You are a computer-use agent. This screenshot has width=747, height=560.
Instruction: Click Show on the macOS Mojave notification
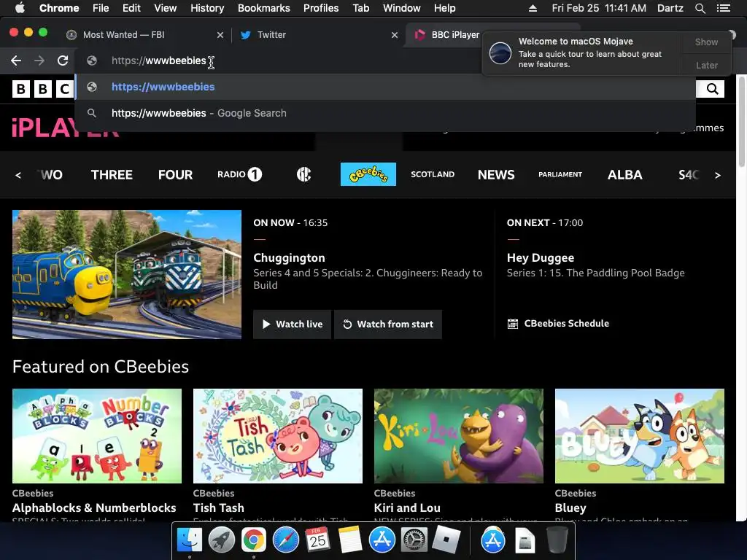tap(706, 42)
